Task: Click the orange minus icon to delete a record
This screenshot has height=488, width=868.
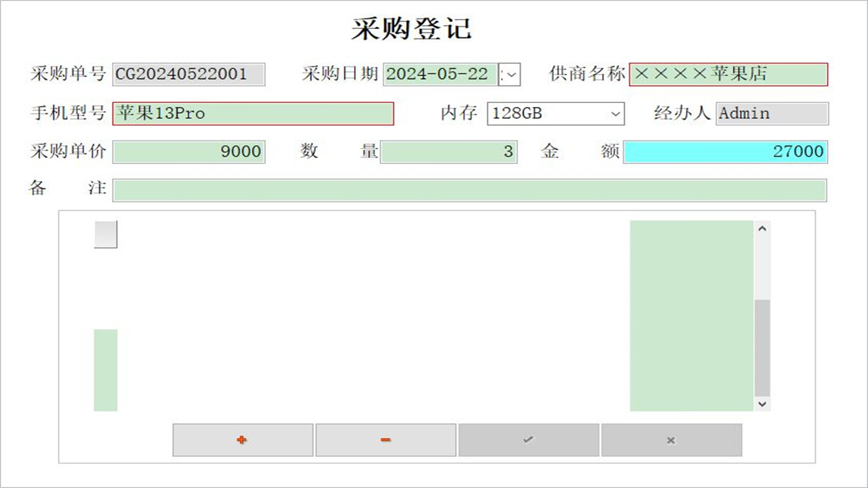Action: [x=385, y=440]
